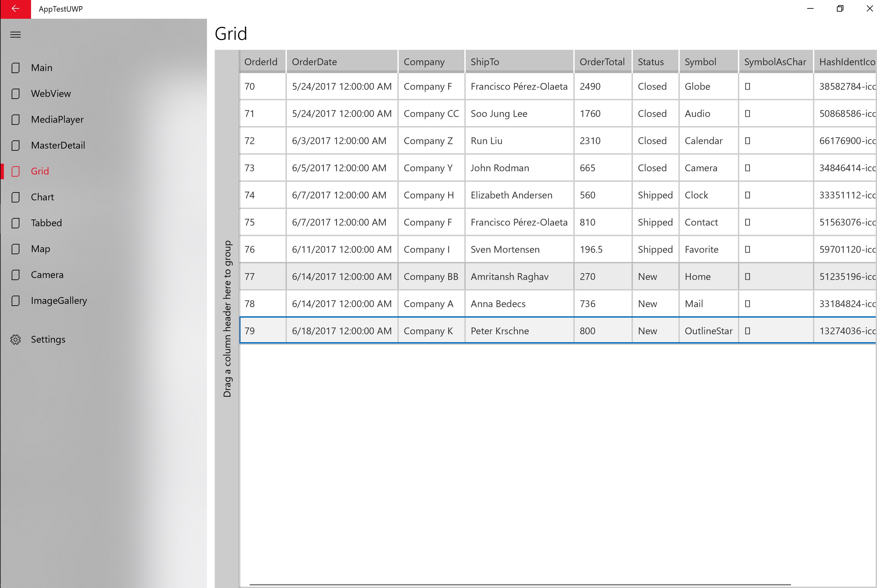Click the MediaPlayer page icon
Screen dimensions: 877x588
click(x=16, y=120)
